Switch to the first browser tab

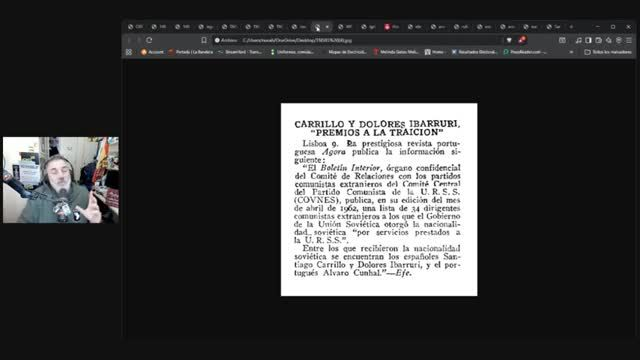tap(136, 27)
